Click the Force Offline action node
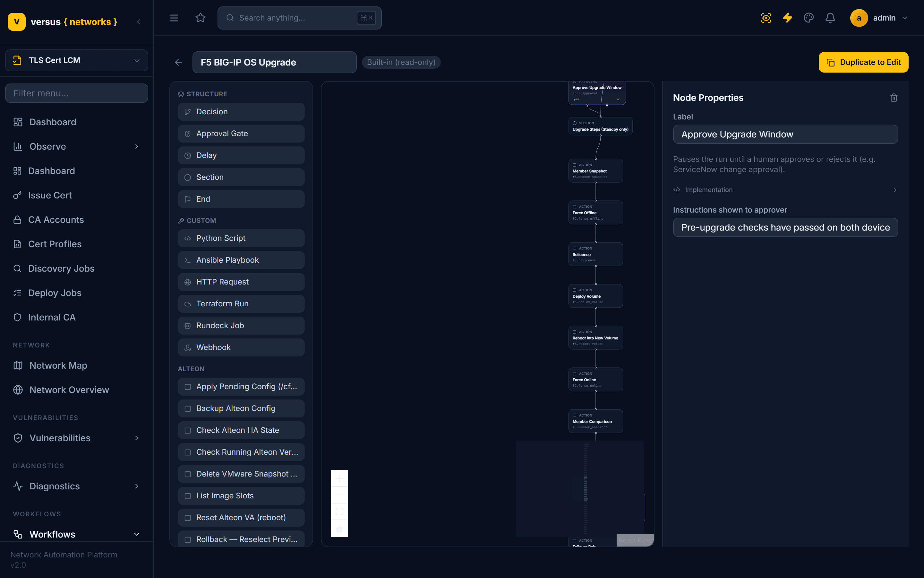This screenshot has height=578, width=924. click(595, 212)
